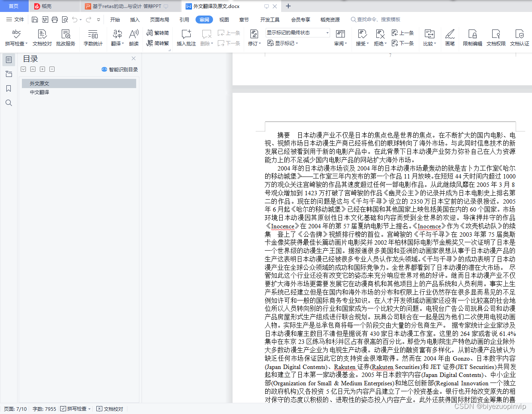Click the 审阅 review pane icon
532x414 pixels.
[340, 34]
